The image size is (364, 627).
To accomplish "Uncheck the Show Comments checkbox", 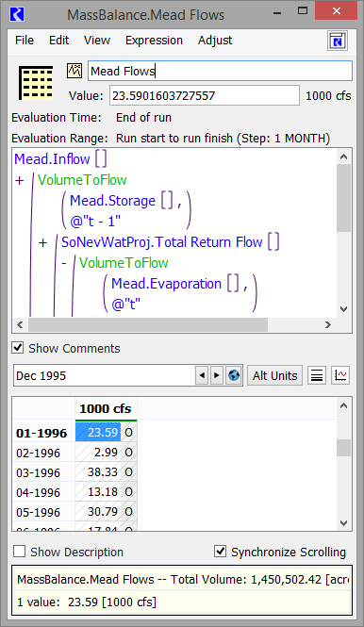I will [18, 348].
